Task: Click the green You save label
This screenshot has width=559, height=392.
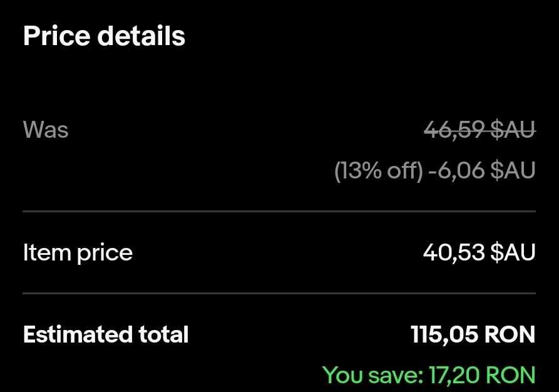Action: click(x=372, y=374)
